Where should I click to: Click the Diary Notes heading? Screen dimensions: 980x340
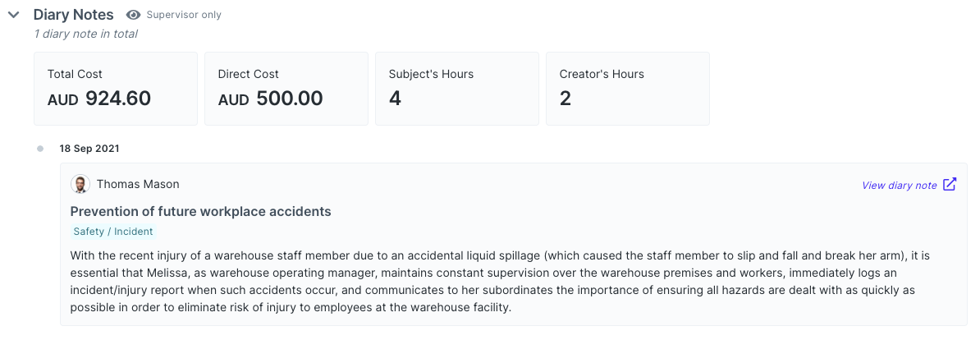click(74, 15)
